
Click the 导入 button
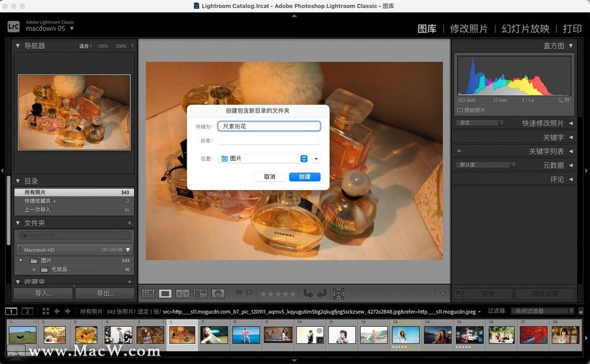click(43, 293)
